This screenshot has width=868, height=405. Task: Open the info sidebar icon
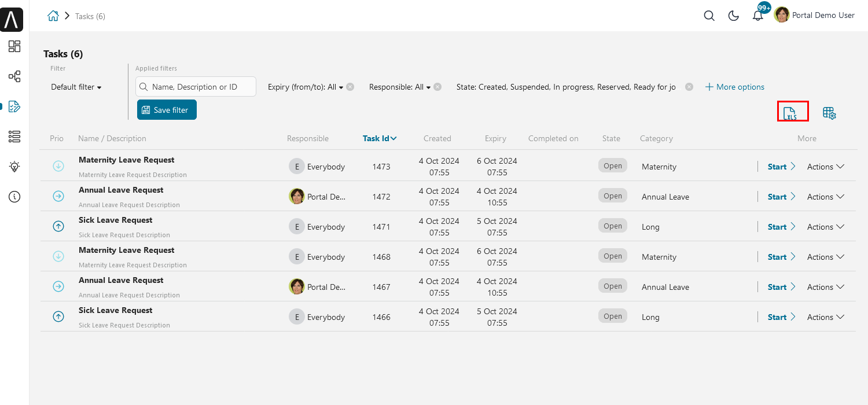pos(14,197)
